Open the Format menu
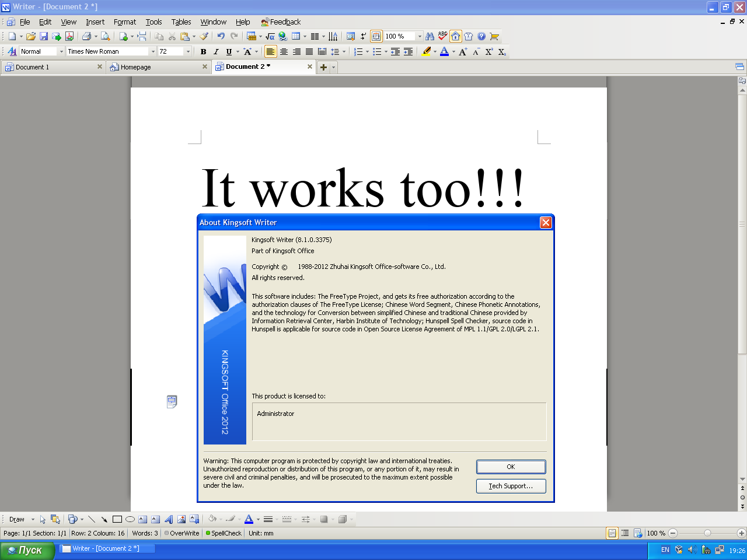 coord(125,22)
